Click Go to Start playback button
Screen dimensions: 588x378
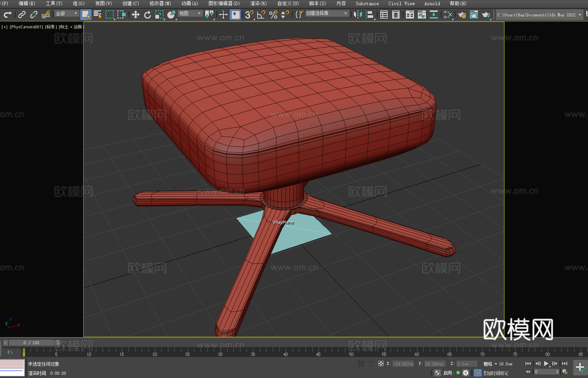(528, 364)
